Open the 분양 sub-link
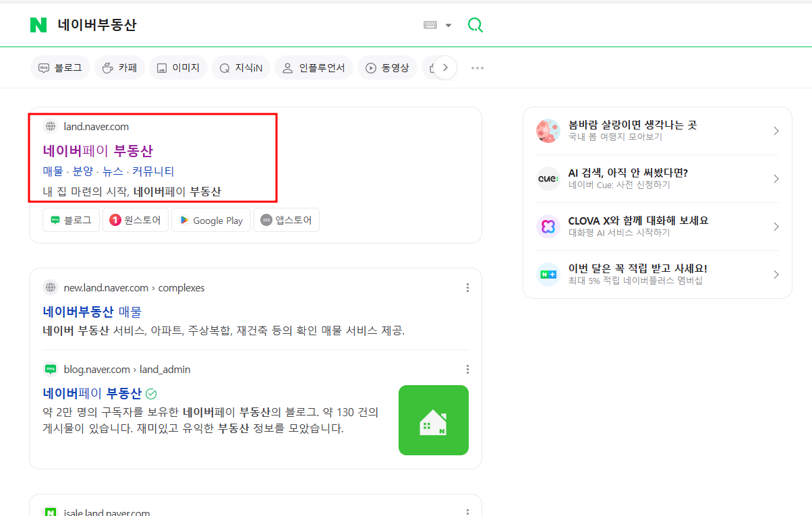The width and height of the screenshot is (812, 516). tap(83, 171)
